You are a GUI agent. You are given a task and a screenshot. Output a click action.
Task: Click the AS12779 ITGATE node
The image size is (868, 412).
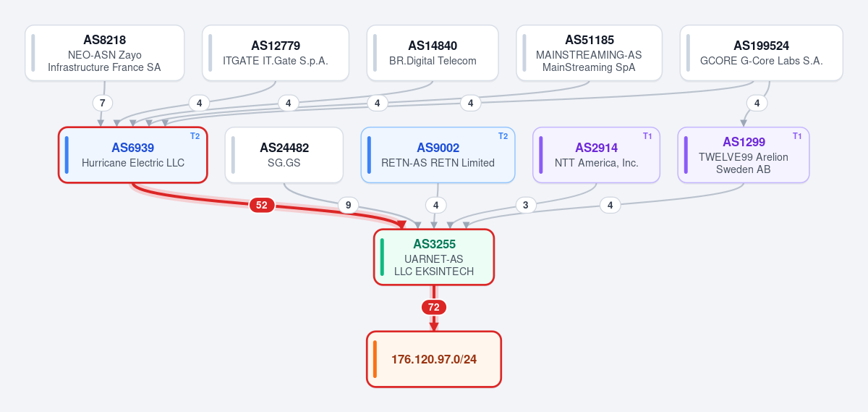pyautogui.click(x=276, y=53)
